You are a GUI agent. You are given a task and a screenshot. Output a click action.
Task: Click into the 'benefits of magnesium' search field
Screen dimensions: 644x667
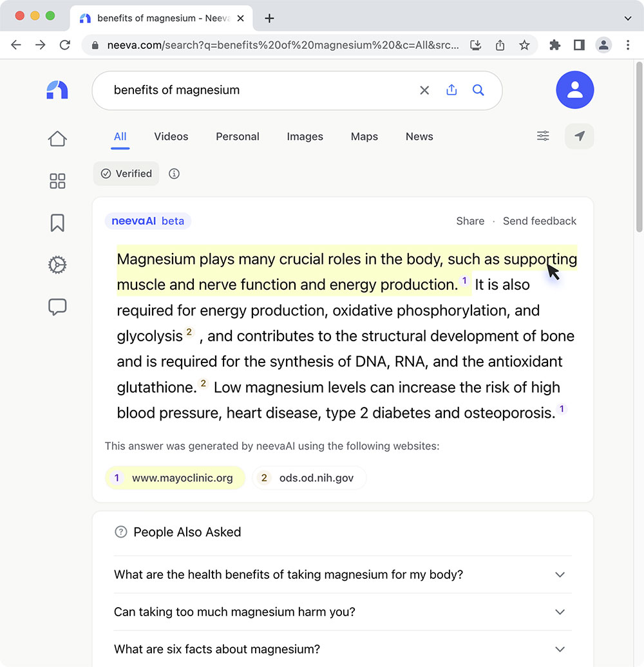(x=258, y=90)
